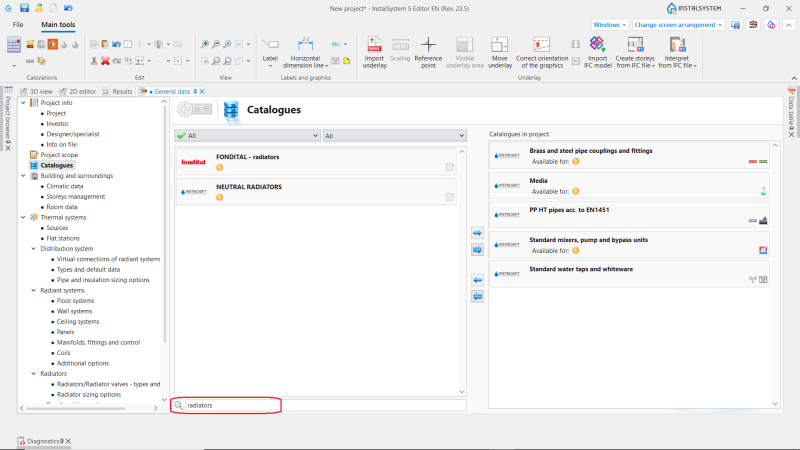The width and height of the screenshot is (800, 450).
Task: Click the Undo arrow icon in Edit group
Action: pos(116,44)
